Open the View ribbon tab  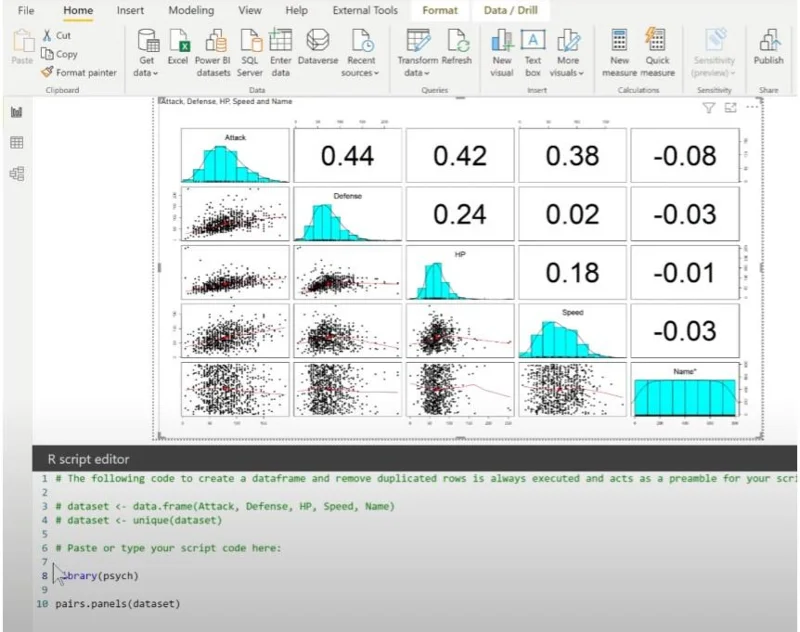250,10
